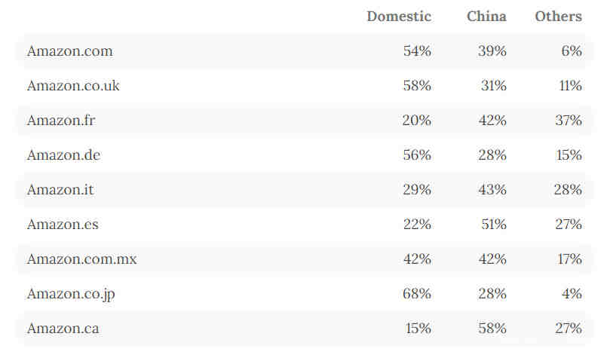This screenshot has width=610, height=364.
Task: Select the Amazon.com.mx row label
Action: pyautogui.click(x=81, y=258)
